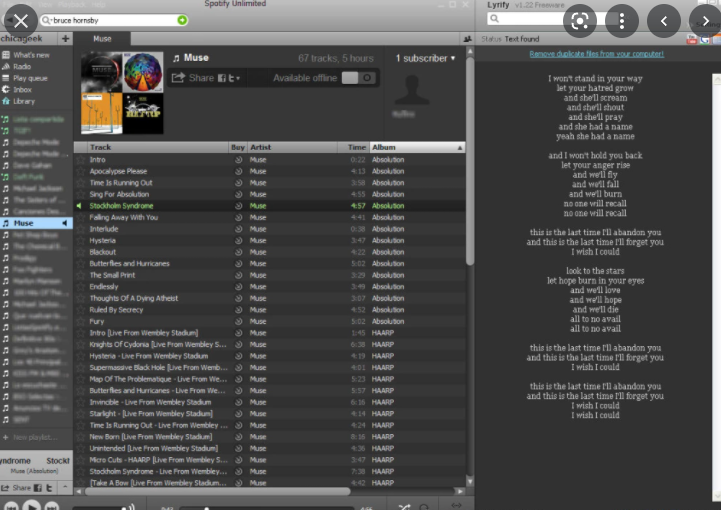Add new playlist with plus icon
The image size is (721, 510).
(x=65, y=39)
